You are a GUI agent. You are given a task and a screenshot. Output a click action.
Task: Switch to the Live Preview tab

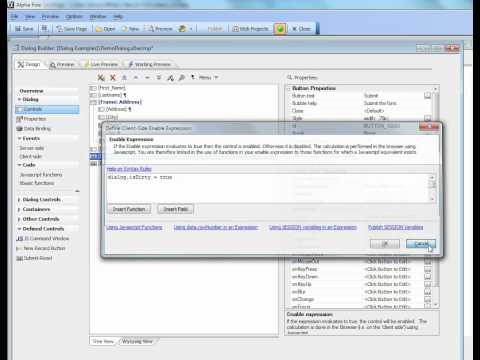101,64
